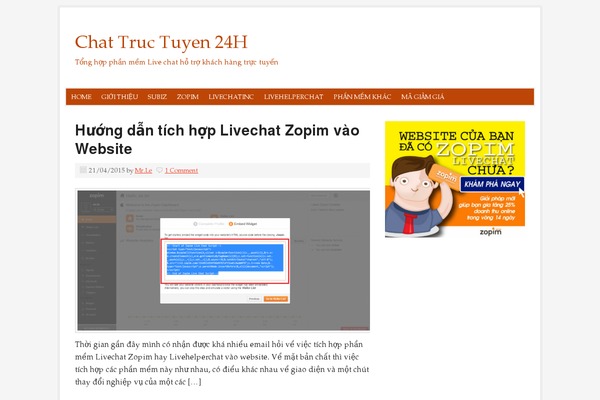Click the article excerpt paragraph
Image resolution: width=600 pixels, height=400 pixels.
point(222,363)
